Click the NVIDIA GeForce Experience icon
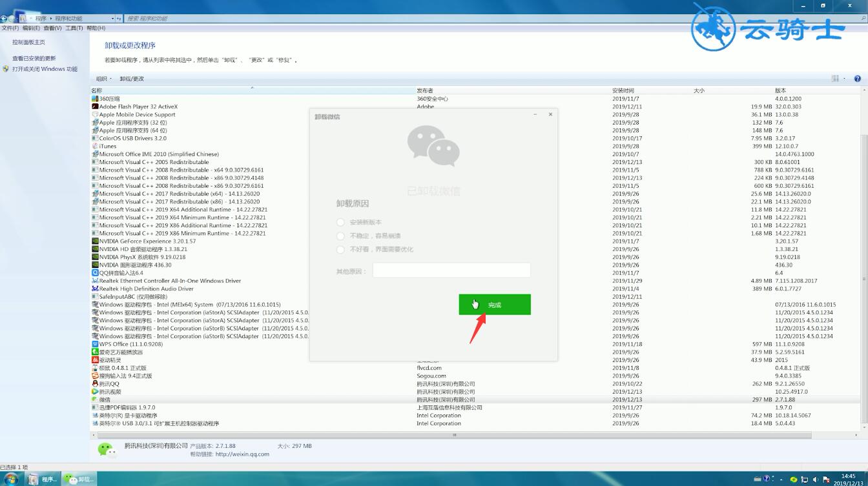Image resolution: width=868 pixels, height=486 pixels. coord(95,241)
